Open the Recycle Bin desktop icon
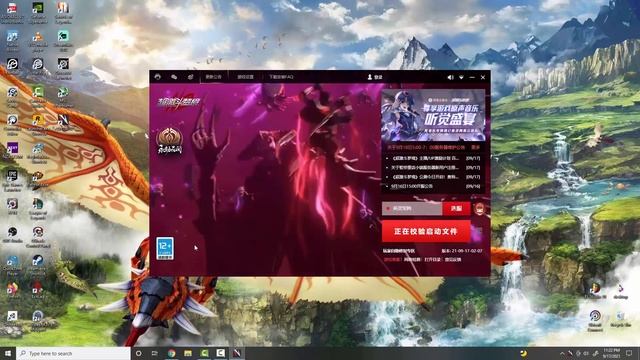The width and height of the screenshot is (640, 360). click(620, 319)
